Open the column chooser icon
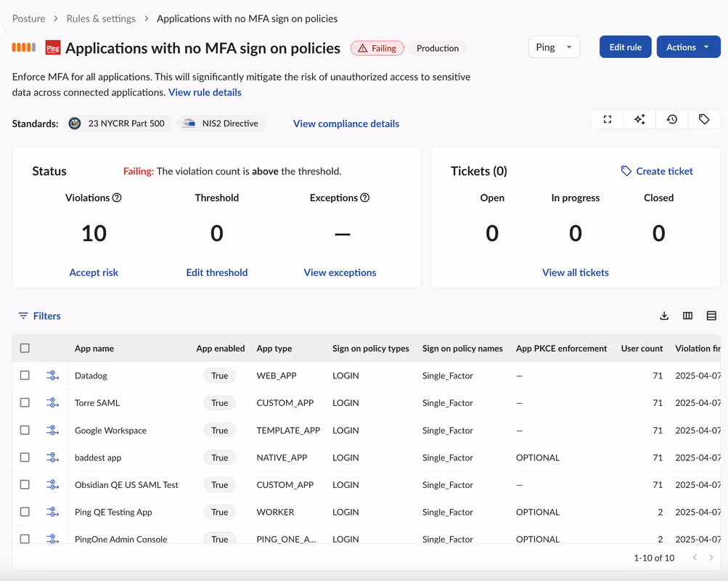728x581 pixels. [x=688, y=316]
